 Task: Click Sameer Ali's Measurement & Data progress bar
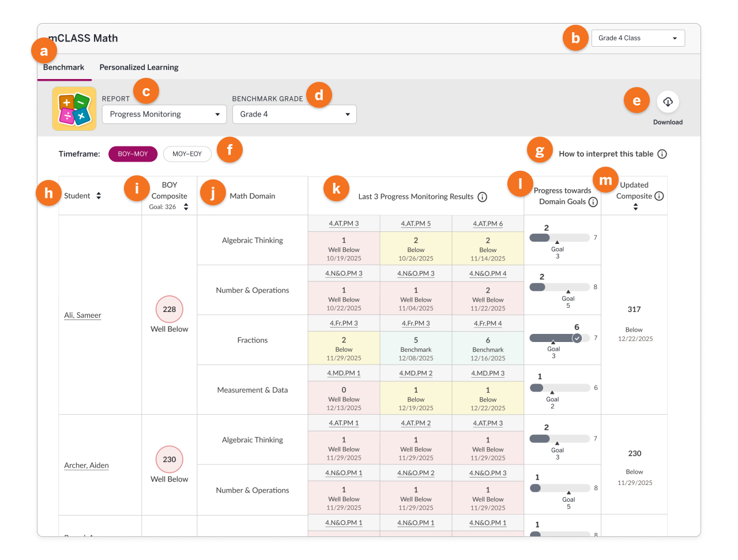point(560,388)
